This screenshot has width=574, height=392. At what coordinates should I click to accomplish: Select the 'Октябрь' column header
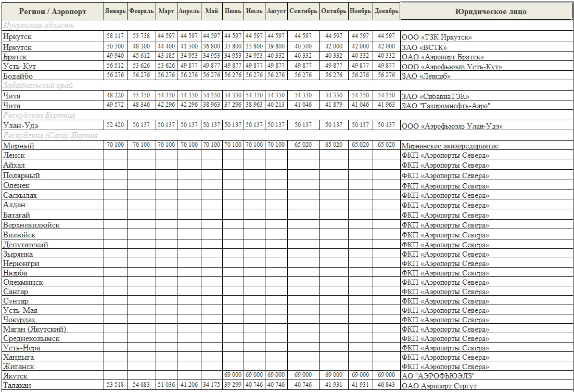[x=334, y=11]
